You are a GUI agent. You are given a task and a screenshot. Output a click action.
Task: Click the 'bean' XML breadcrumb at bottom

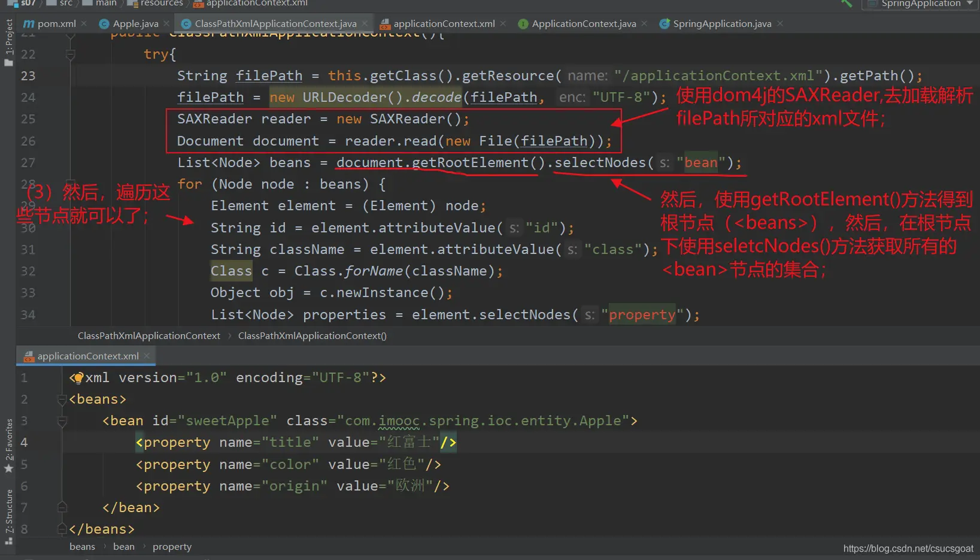(124, 547)
